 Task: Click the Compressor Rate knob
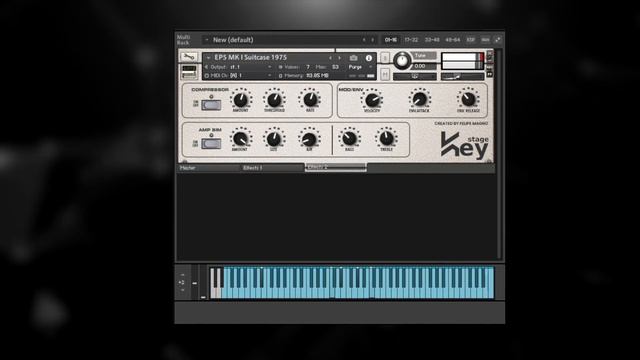point(310,100)
